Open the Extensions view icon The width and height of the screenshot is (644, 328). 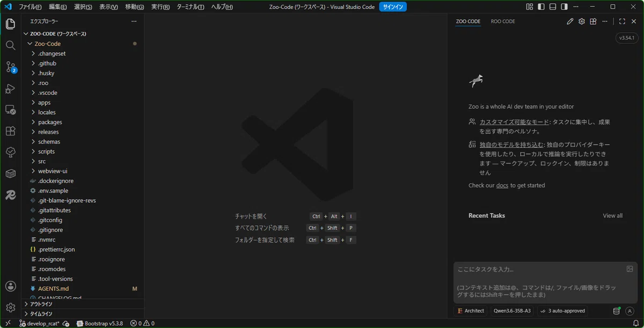[10, 131]
